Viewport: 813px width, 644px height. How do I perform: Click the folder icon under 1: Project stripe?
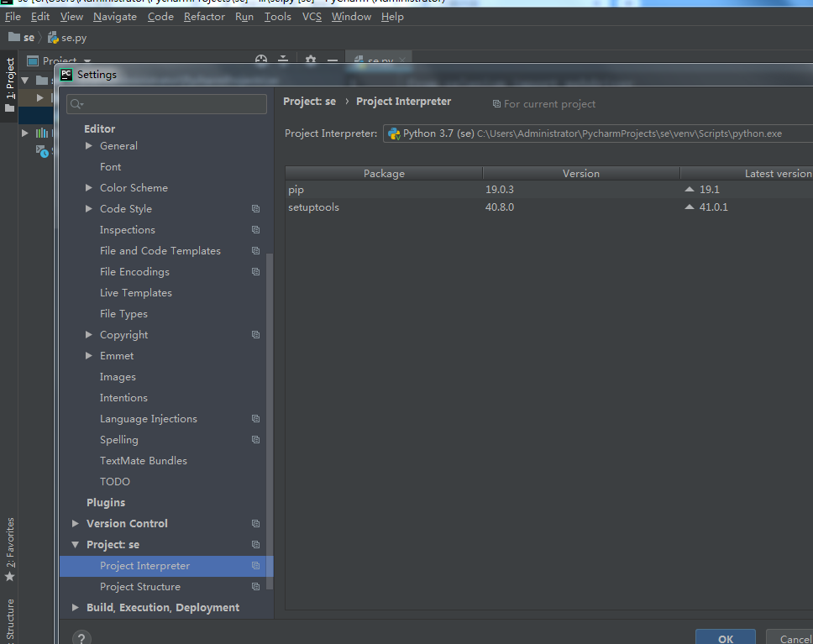[9, 108]
